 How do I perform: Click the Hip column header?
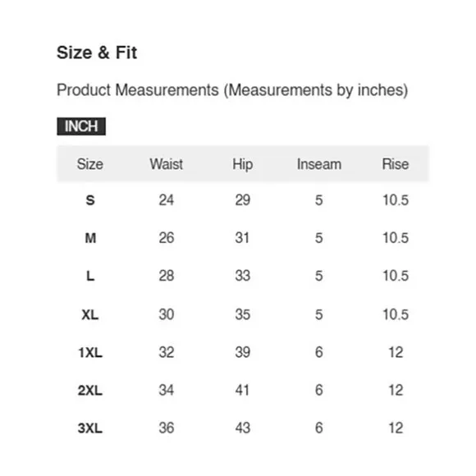point(243,164)
